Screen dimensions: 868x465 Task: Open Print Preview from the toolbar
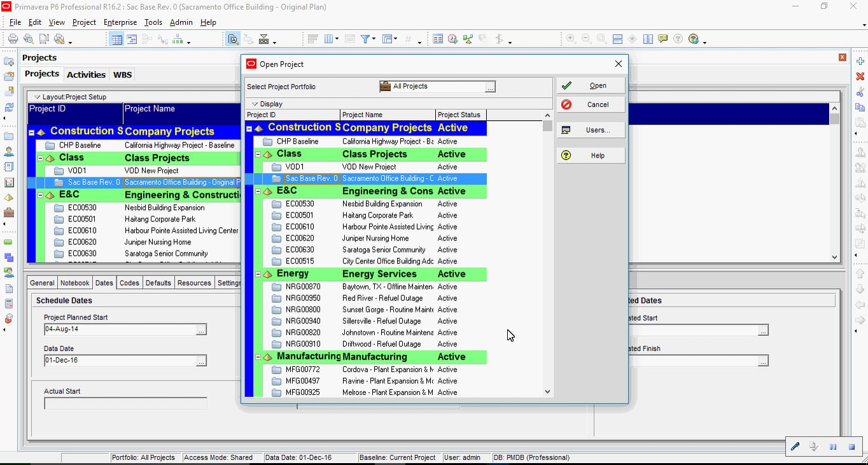point(28,39)
